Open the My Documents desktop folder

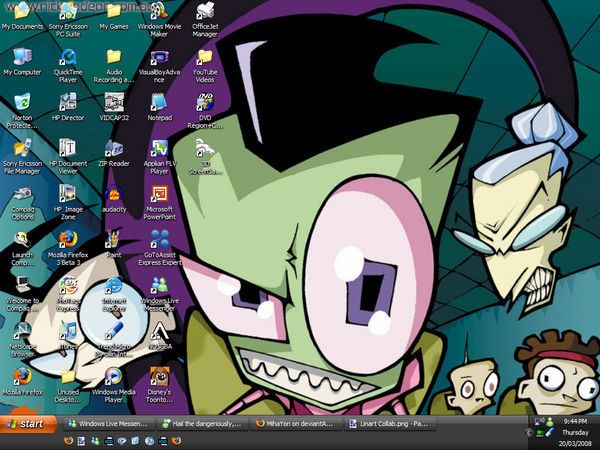[x=22, y=17]
